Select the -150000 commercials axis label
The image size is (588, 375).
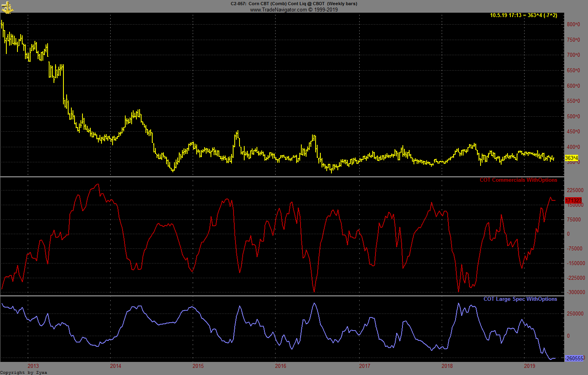pyautogui.click(x=575, y=263)
